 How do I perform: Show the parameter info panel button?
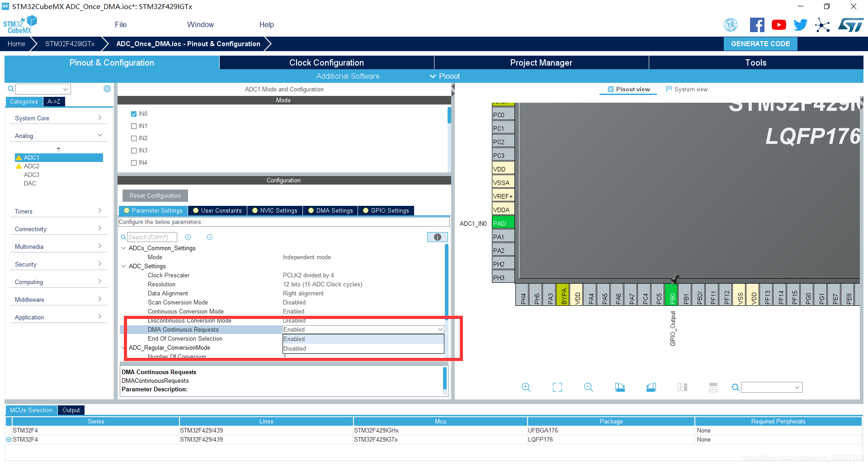pos(437,237)
